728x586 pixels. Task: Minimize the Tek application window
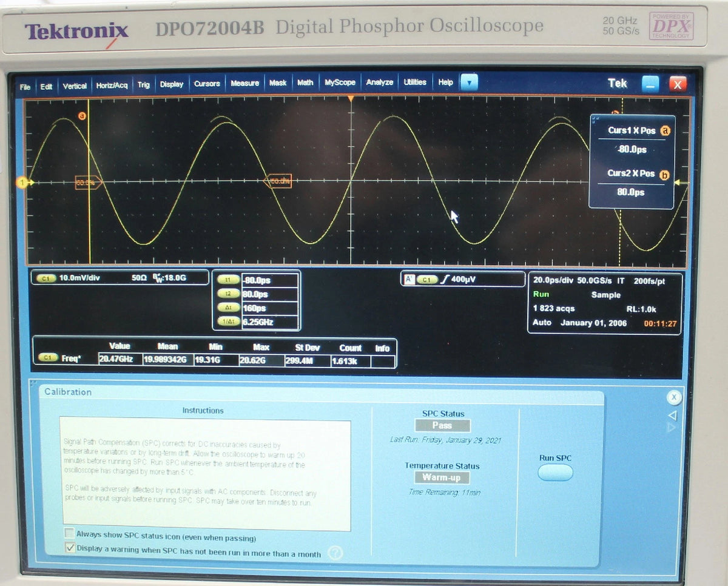[x=650, y=84]
